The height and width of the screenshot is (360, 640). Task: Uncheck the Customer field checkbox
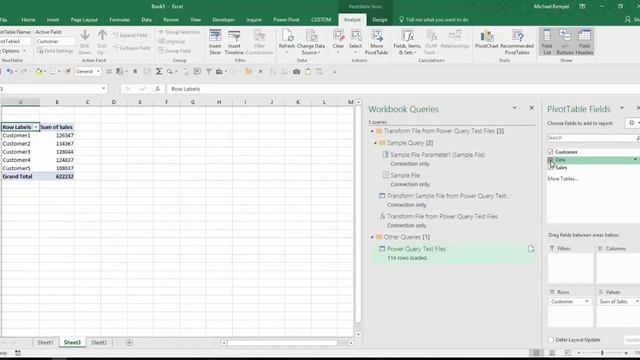click(550, 152)
